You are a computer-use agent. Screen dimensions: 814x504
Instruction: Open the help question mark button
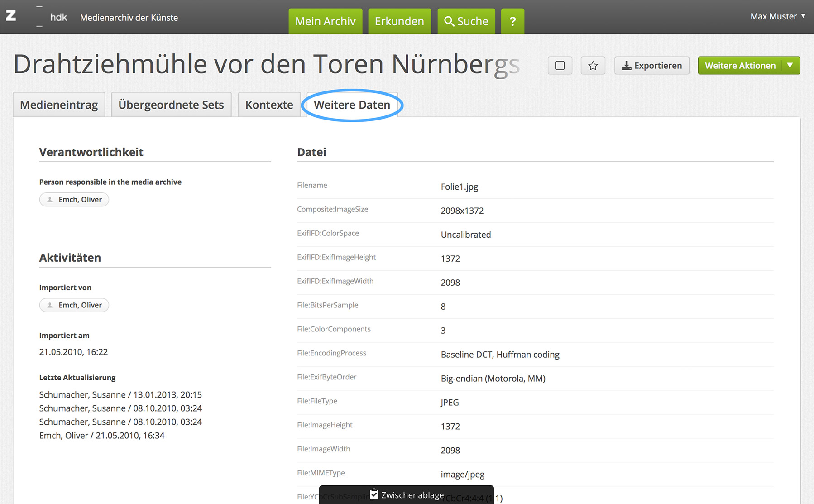click(512, 21)
